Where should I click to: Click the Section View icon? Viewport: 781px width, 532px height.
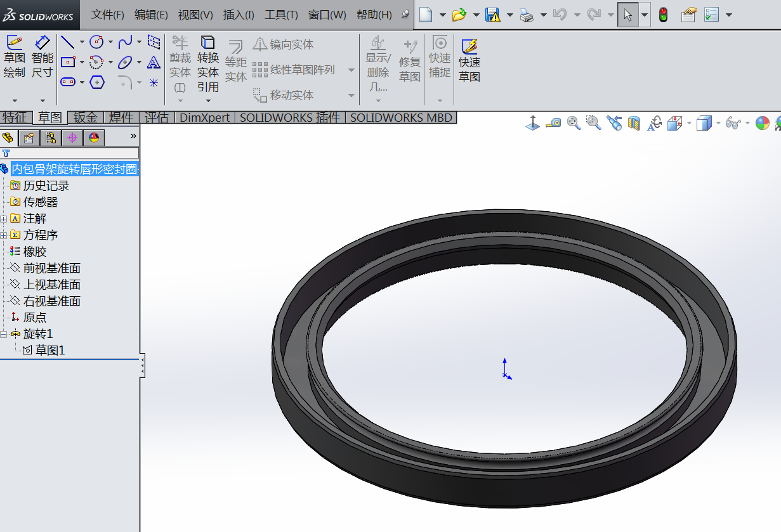[634, 122]
